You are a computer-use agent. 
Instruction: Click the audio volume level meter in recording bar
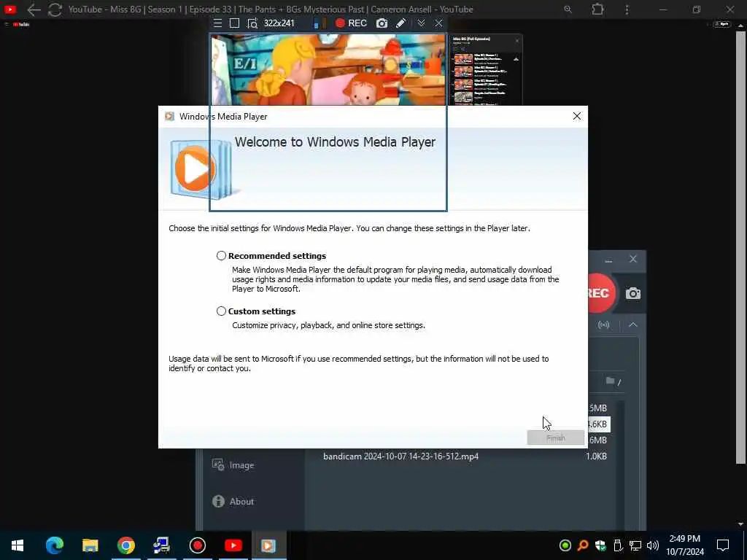coord(320,23)
